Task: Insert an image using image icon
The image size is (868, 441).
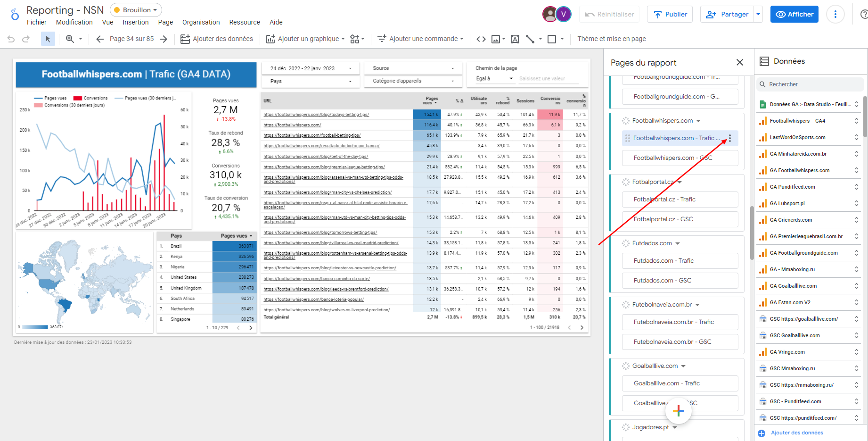Action: pos(496,39)
